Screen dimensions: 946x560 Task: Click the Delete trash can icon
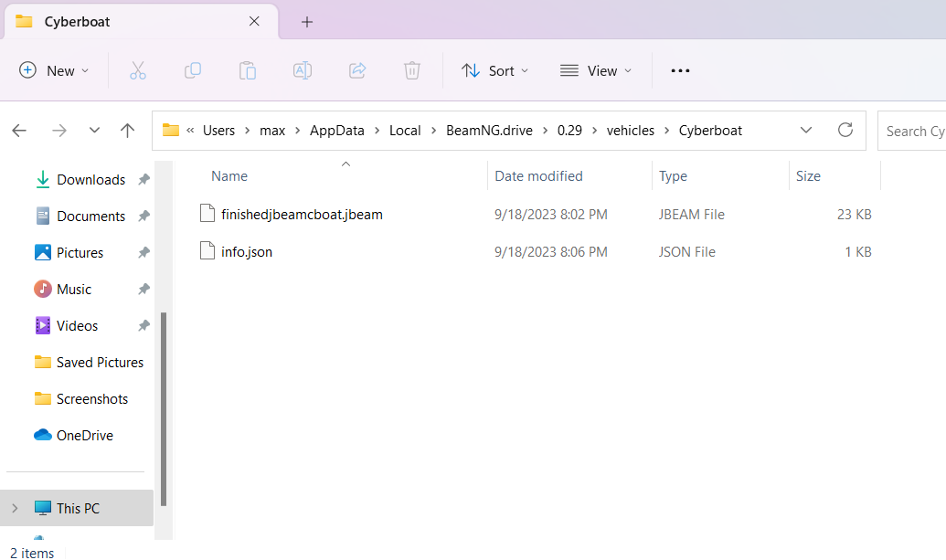412,70
